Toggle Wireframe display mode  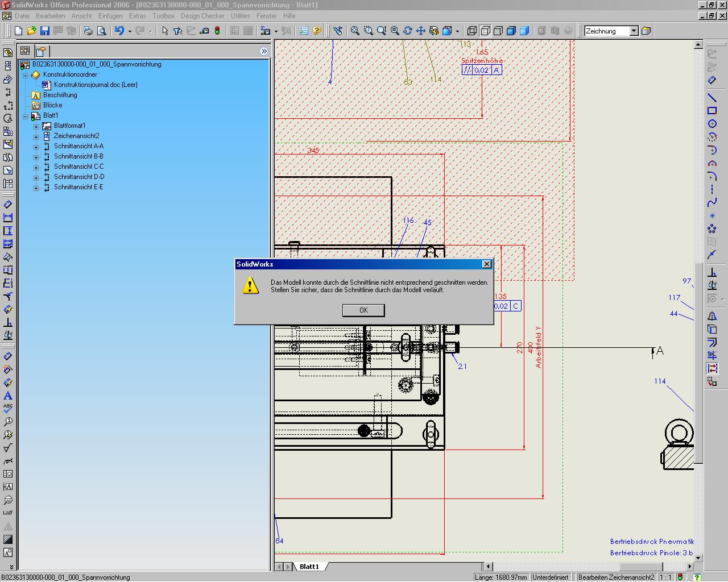point(471,31)
